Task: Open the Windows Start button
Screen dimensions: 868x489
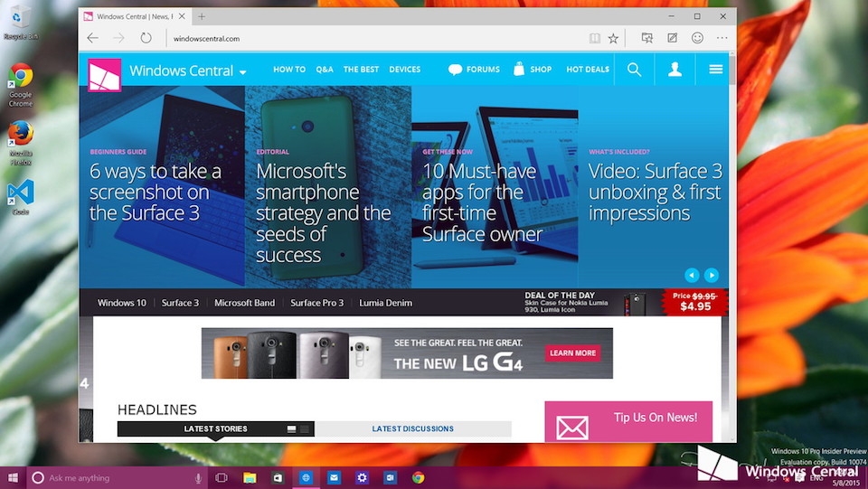Action: pyautogui.click(x=13, y=478)
